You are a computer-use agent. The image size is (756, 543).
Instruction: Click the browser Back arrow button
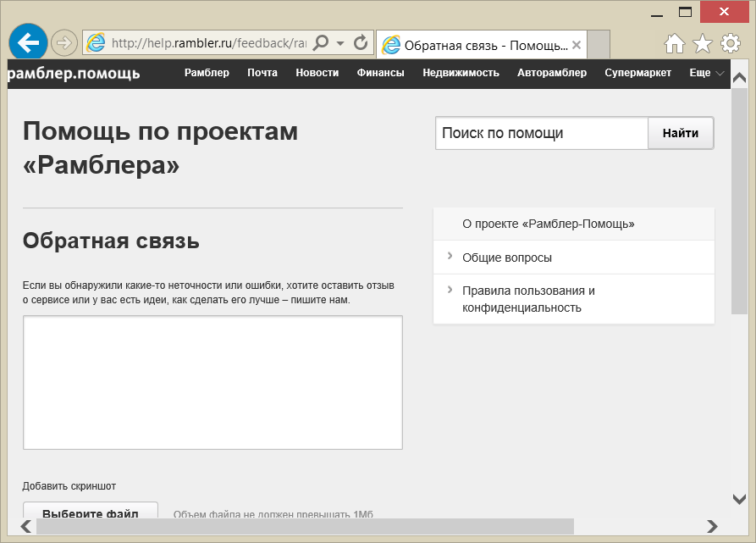(x=29, y=43)
